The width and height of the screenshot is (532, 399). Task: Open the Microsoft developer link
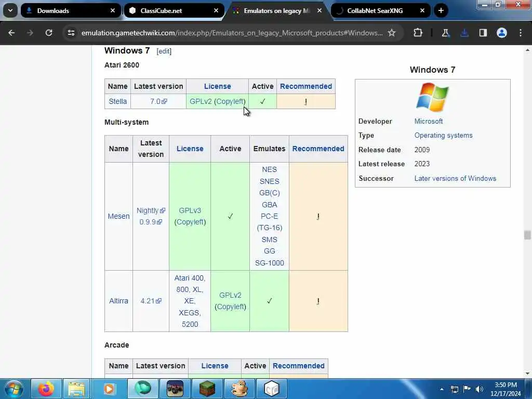pos(429,121)
